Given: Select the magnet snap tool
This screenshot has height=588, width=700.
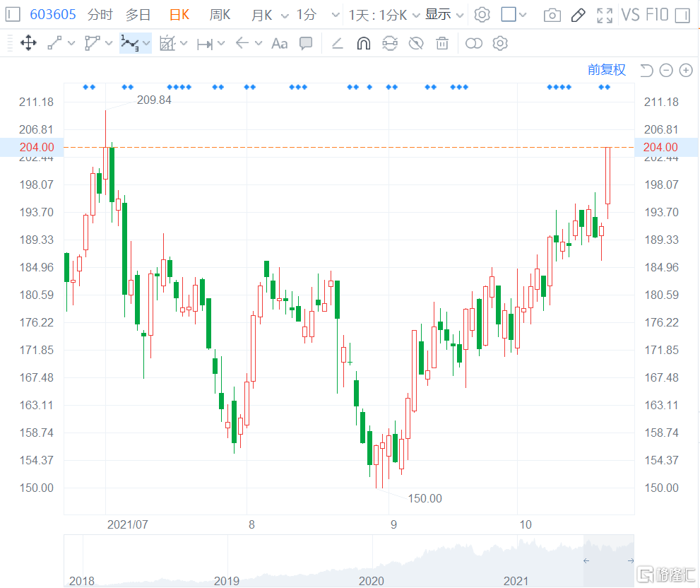Looking at the screenshot, I should pos(363,44).
